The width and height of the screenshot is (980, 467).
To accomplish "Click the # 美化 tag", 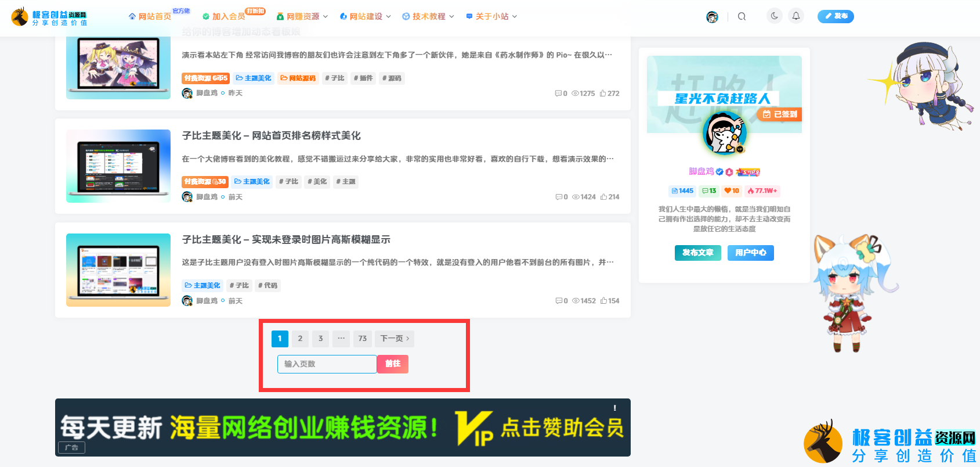I will point(317,182).
